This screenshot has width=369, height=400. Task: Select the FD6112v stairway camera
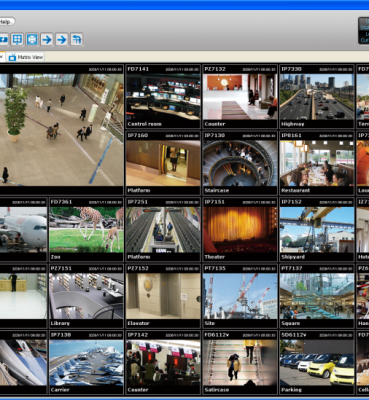click(x=240, y=363)
